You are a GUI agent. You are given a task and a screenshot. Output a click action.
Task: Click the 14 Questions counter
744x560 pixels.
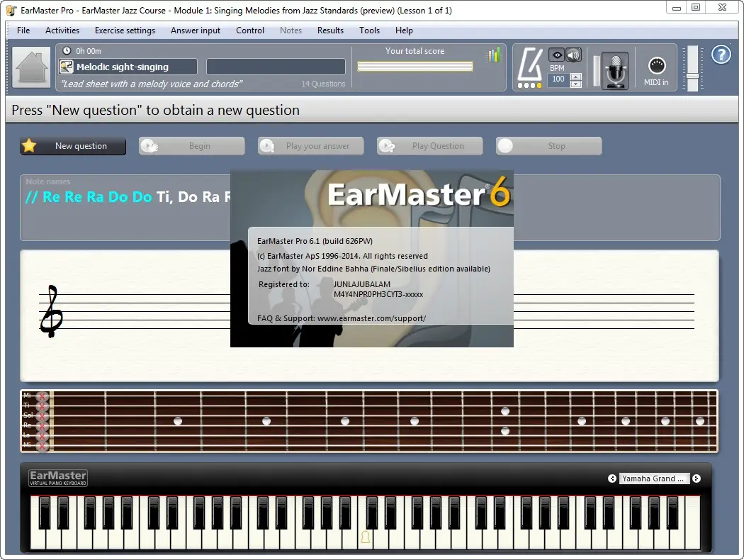[323, 84]
